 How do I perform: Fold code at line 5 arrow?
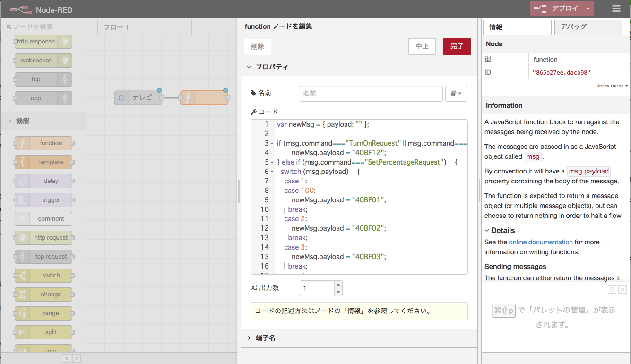[x=272, y=162]
